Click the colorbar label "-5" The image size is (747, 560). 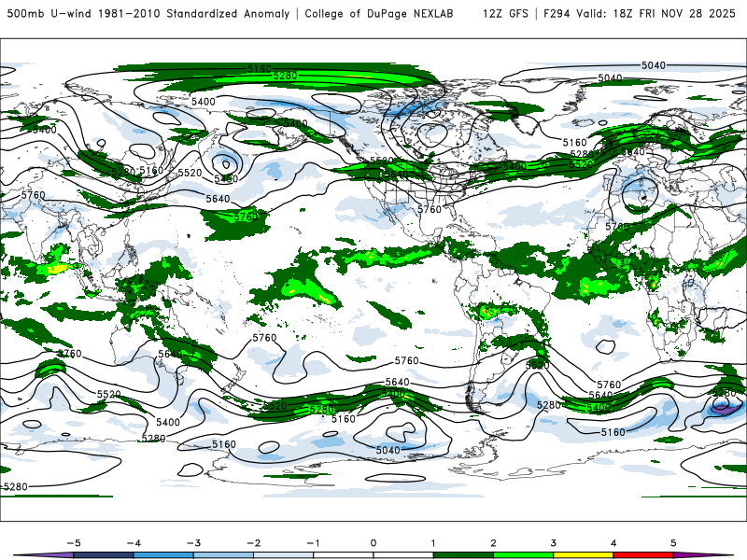click(74, 543)
